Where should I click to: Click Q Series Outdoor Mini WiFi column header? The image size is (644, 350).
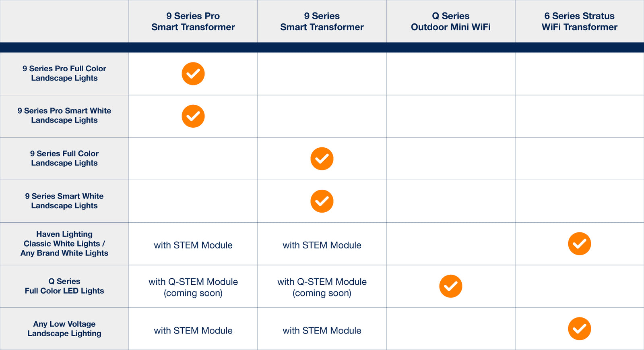pyautogui.click(x=451, y=21)
